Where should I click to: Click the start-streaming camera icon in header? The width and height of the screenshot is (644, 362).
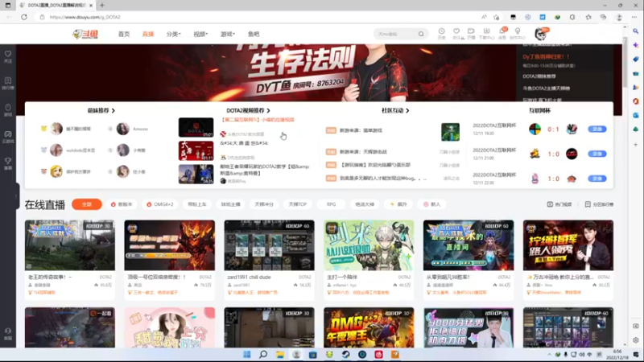click(471, 33)
